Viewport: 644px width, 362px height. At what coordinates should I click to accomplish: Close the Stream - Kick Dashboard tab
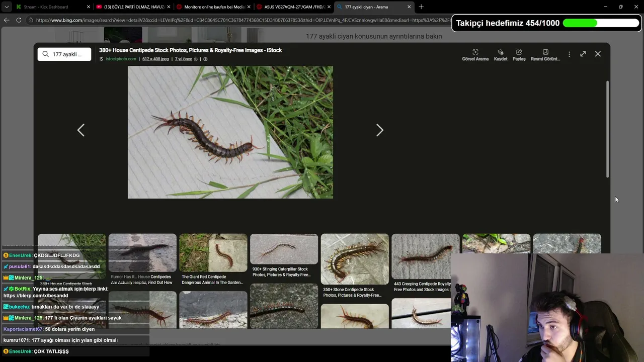(x=89, y=7)
